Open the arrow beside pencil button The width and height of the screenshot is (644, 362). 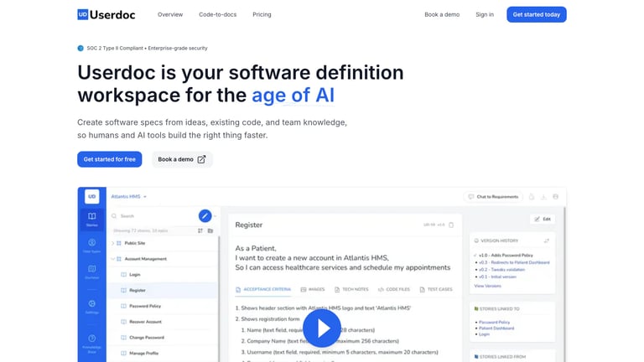pos(215,216)
